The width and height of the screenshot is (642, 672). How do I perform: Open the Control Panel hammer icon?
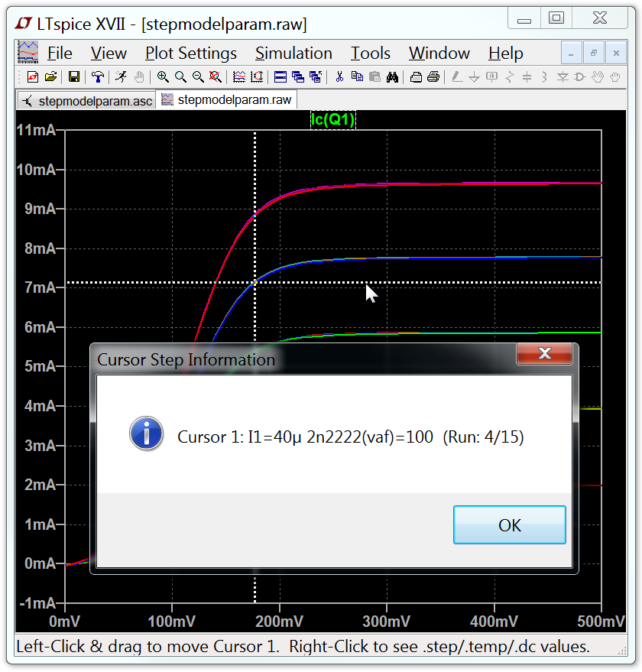tap(98, 76)
